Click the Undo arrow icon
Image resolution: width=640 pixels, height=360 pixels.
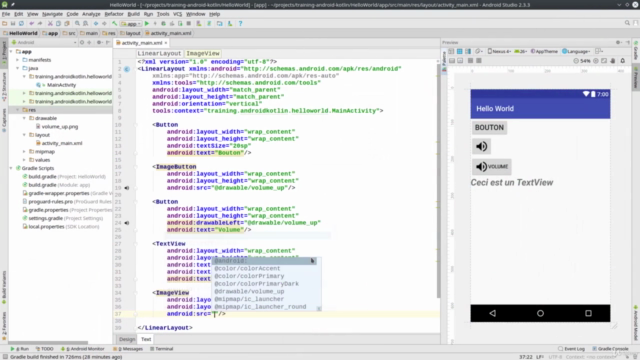coord(31,24)
